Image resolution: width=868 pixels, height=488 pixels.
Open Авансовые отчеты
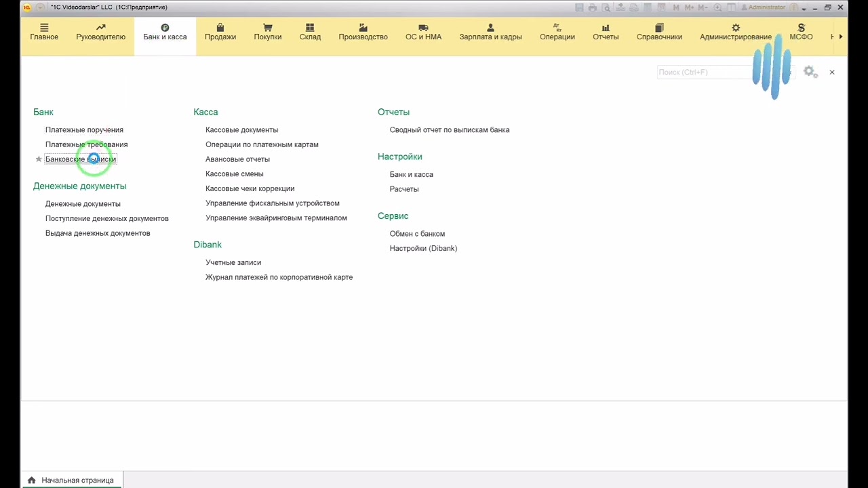pyautogui.click(x=237, y=159)
